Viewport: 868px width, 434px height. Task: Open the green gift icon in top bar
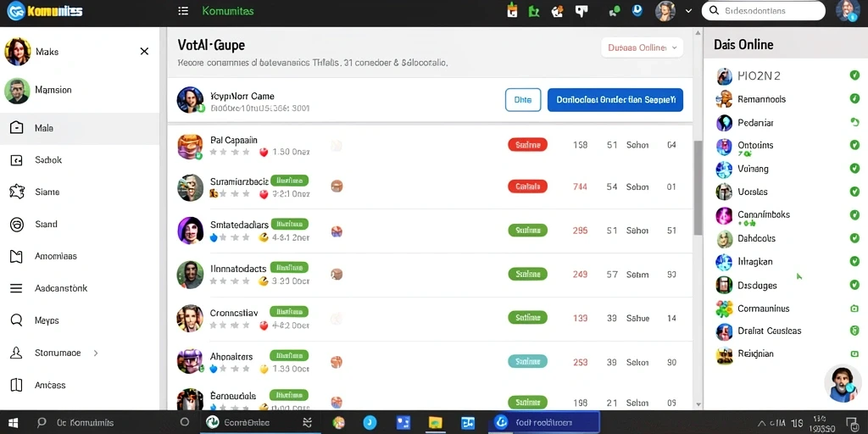point(513,10)
